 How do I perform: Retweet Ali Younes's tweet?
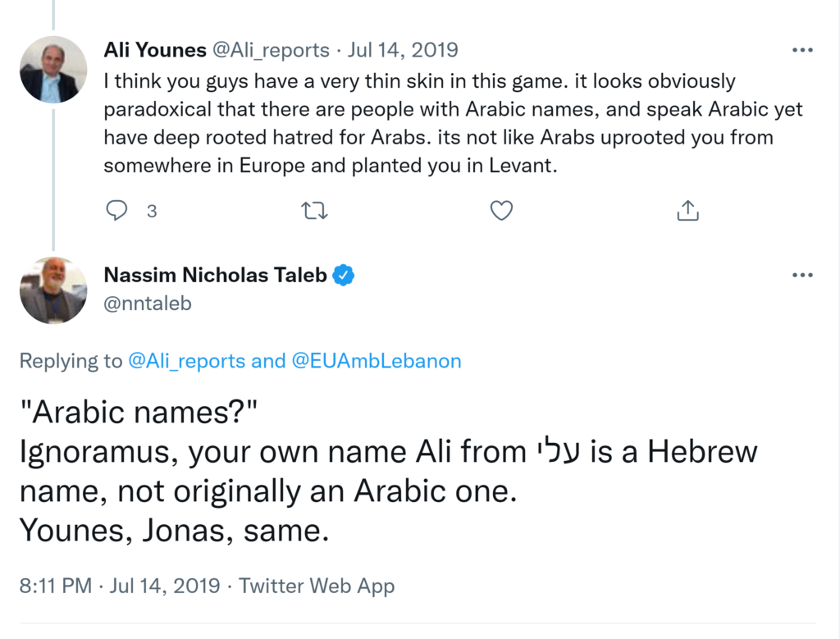point(315,211)
